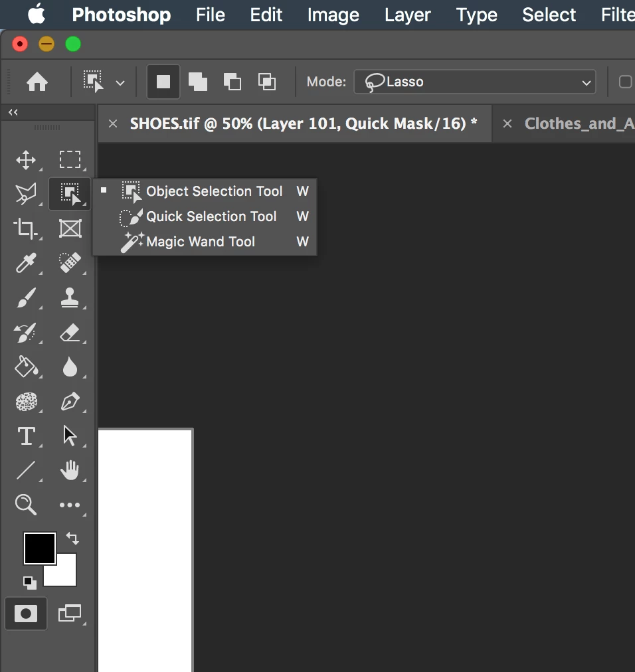This screenshot has width=635, height=672.
Task: Collapse the toolbar with double-arrow
Action: [13, 112]
